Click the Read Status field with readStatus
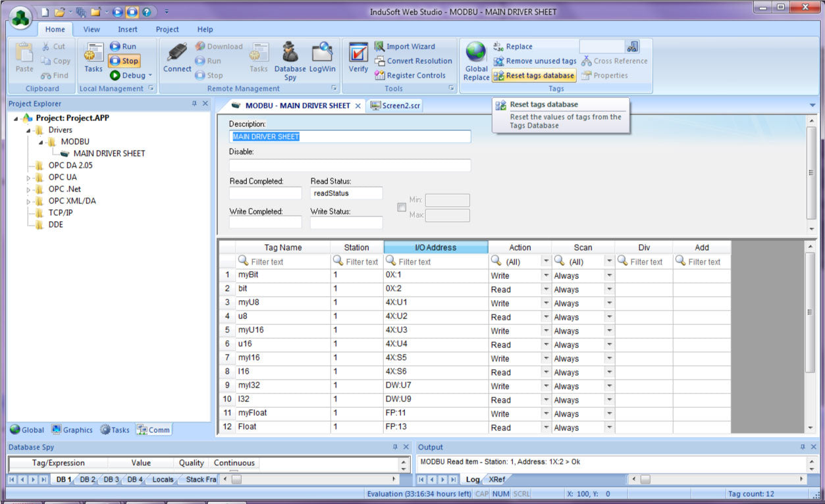This screenshot has height=504, width=825. [x=346, y=193]
